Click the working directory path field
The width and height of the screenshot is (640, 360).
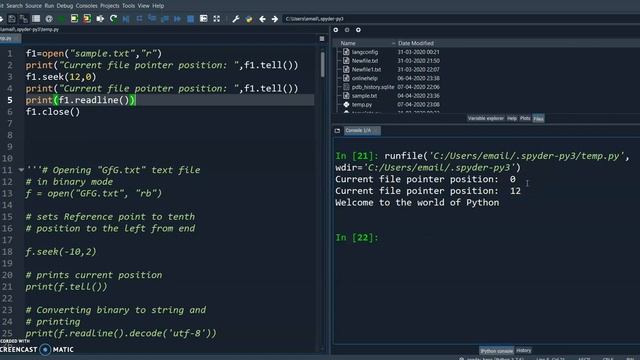(461, 19)
